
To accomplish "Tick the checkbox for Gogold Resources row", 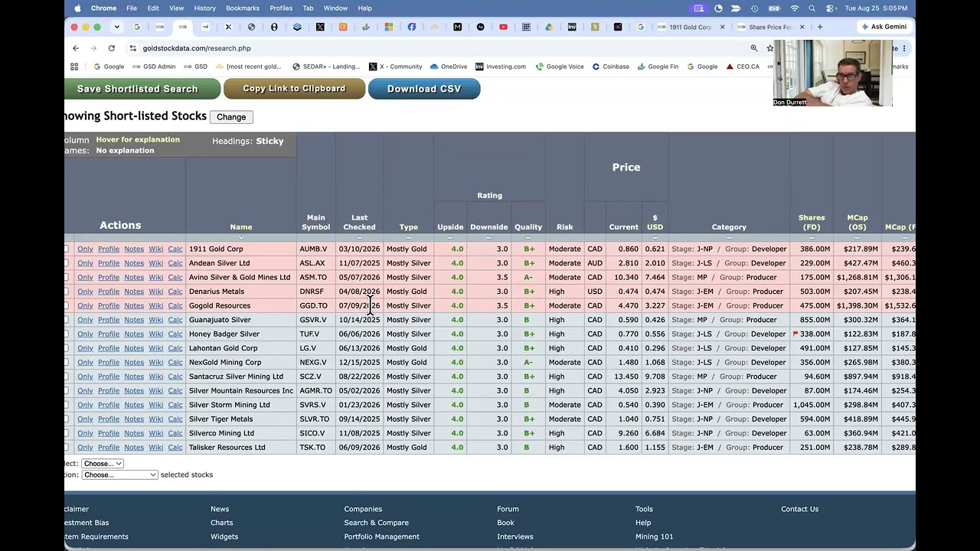I will pos(66,305).
